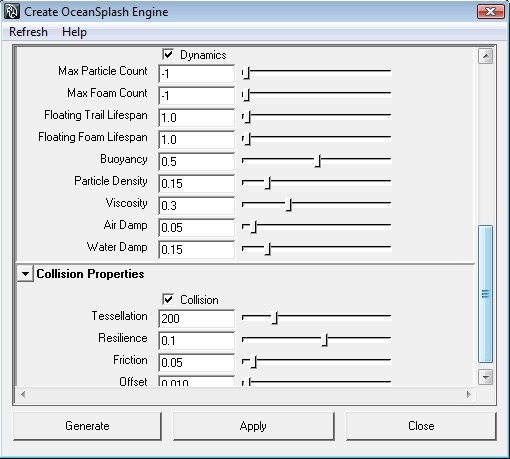The image size is (510, 459).
Task: Click the Friction value field
Action: click(x=197, y=362)
